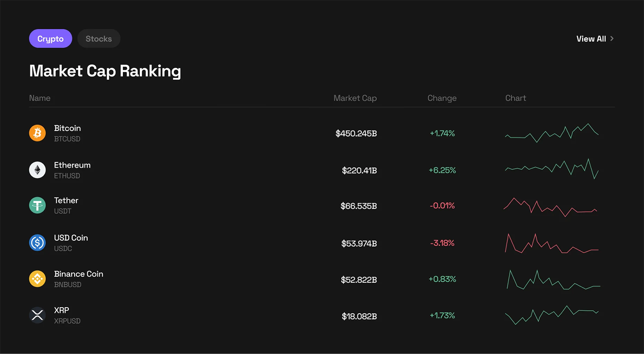Viewport: 644px width, 354px height.
Task: Switch to the Stocks tab
Action: (x=99, y=39)
